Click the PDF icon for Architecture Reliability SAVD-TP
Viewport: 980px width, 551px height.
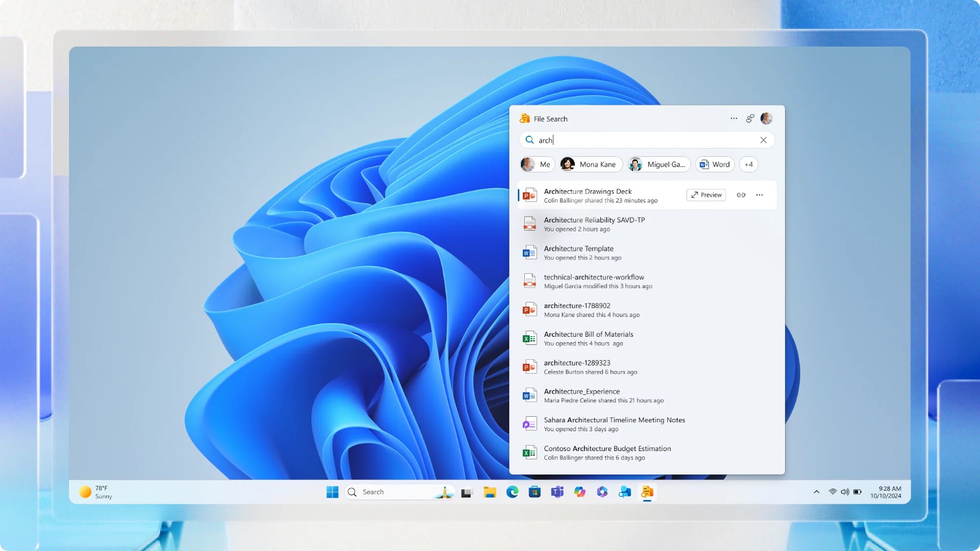(530, 224)
